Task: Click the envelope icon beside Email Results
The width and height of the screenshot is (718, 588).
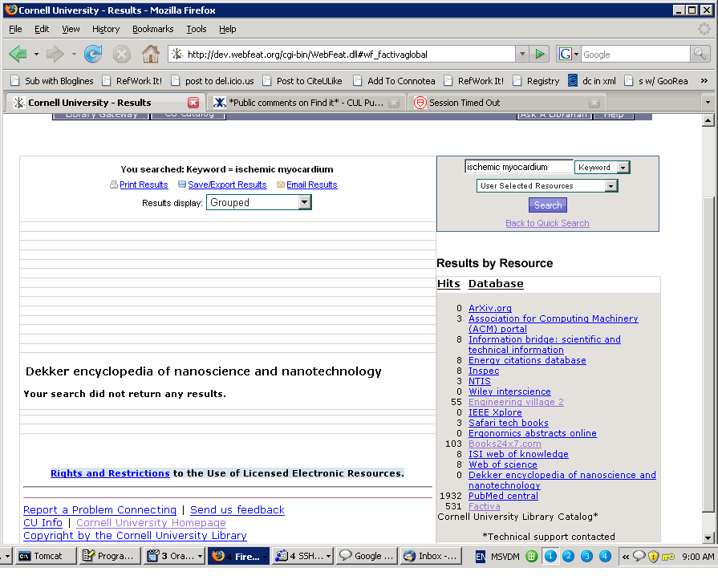Action: click(x=281, y=185)
